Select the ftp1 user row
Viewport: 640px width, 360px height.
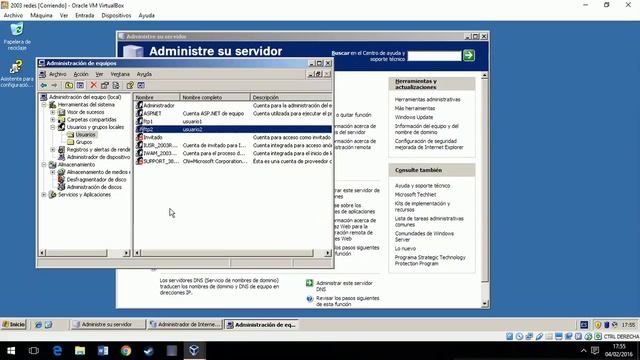click(x=233, y=121)
